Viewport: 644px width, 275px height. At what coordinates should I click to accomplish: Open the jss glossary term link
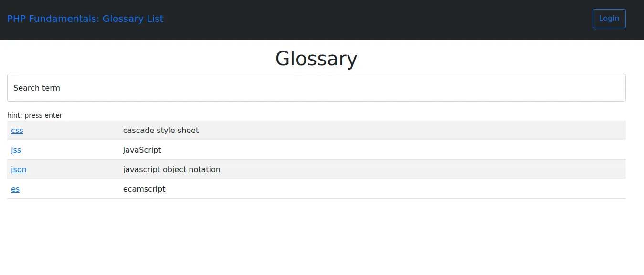pos(16,150)
